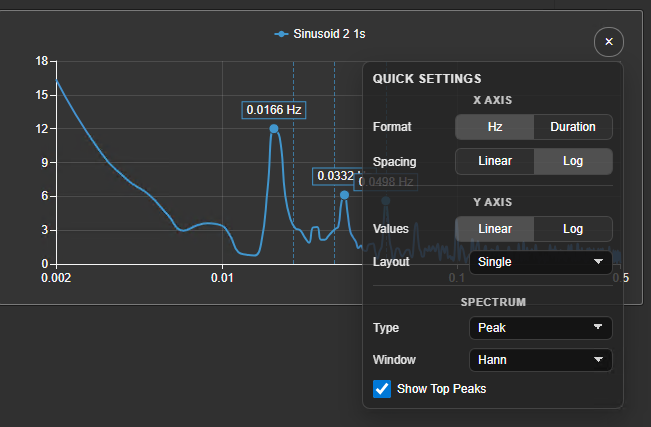Set X axis format to Hz
Viewport: 651px width, 427px height.
[494, 127]
